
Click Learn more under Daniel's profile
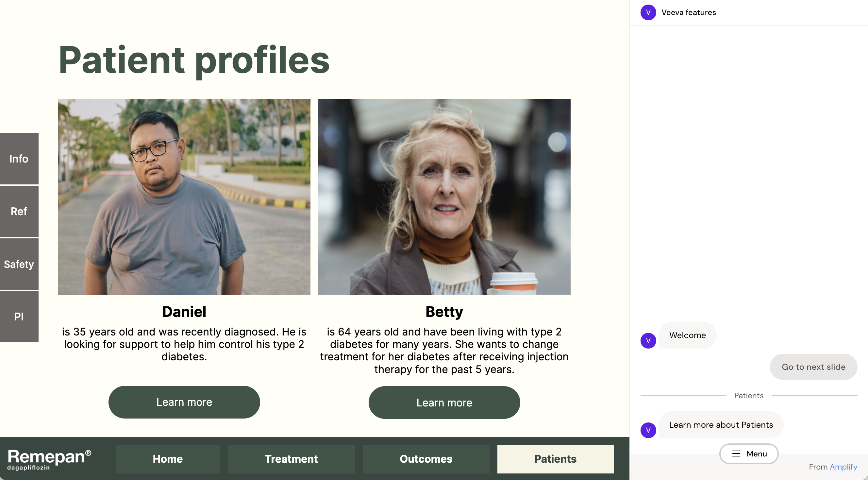coord(184,402)
